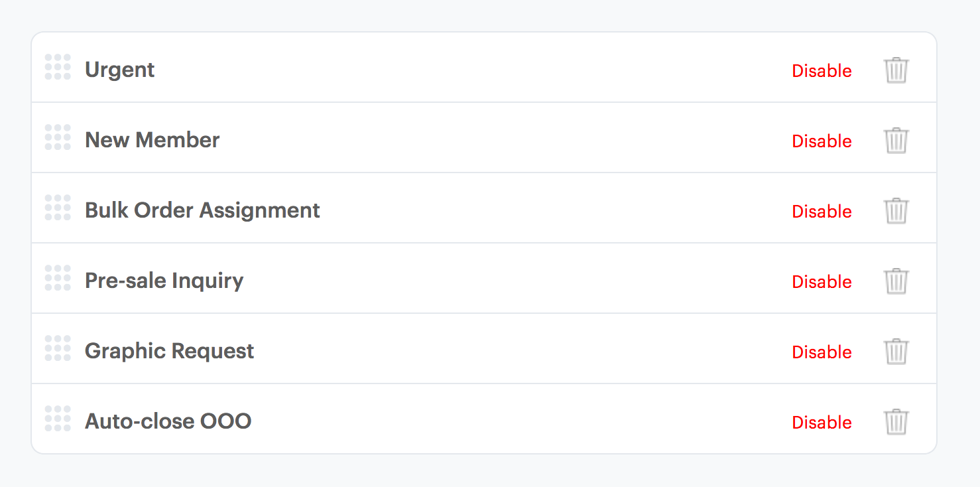Click the Pre-sale Inquiry trash icon
Image resolution: width=980 pixels, height=487 pixels.
coord(896,281)
